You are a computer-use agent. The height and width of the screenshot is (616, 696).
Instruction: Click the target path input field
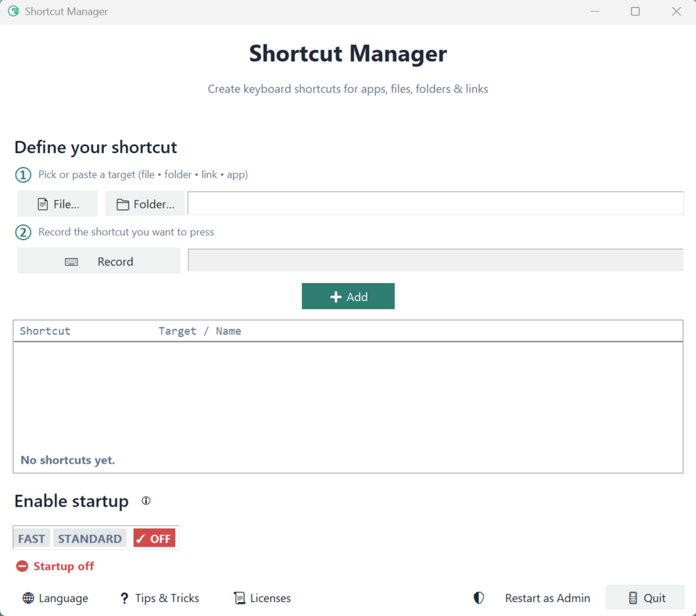point(436,203)
